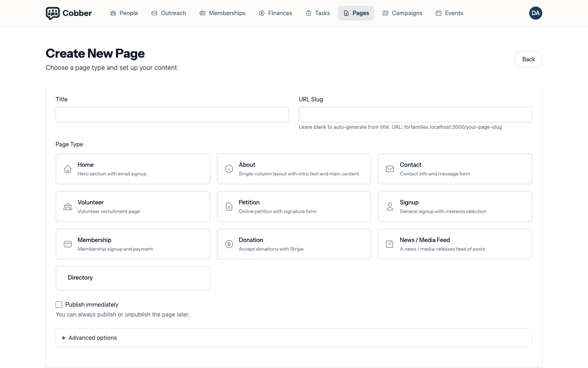Select the Directory page type
The image size is (588, 368).
(x=133, y=278)
